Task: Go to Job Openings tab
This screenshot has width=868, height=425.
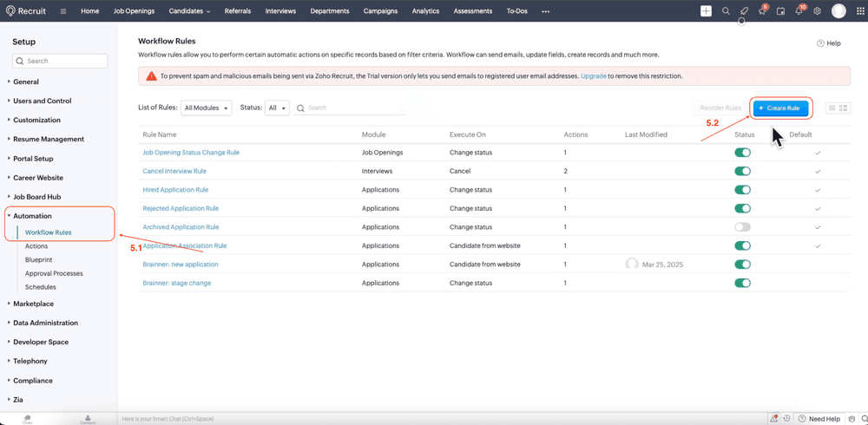Action: click(134, 11)
